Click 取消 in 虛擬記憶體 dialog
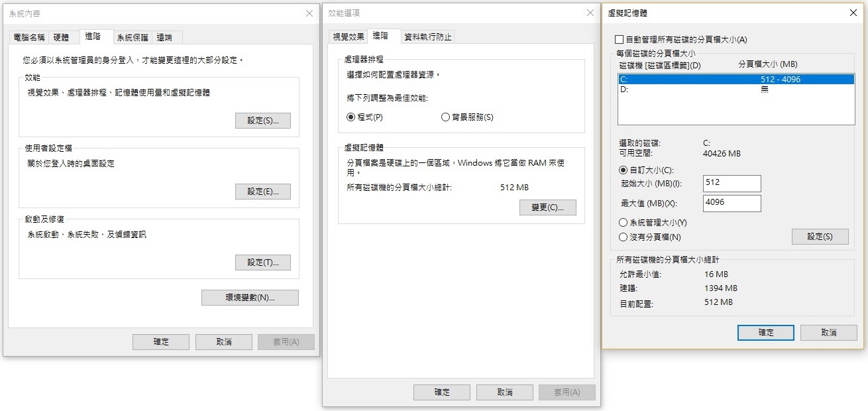Viewport: 868px width, 411px height. (x=829, y=333)
